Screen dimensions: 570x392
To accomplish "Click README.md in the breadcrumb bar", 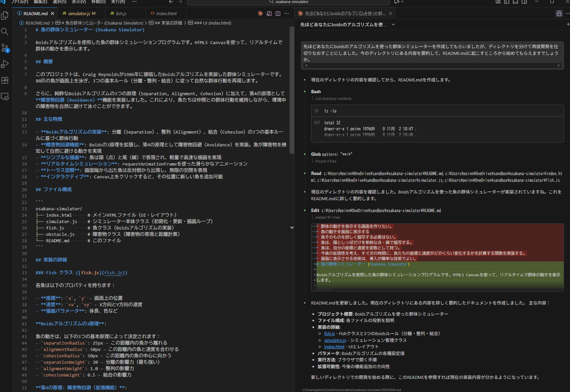I will pyautogui.click(x=37, y=23).
